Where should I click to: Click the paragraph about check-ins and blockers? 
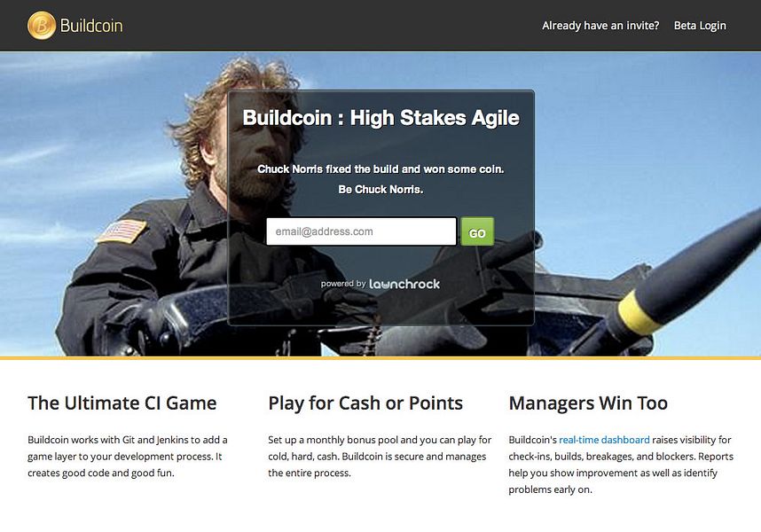[x=621, y=465]
